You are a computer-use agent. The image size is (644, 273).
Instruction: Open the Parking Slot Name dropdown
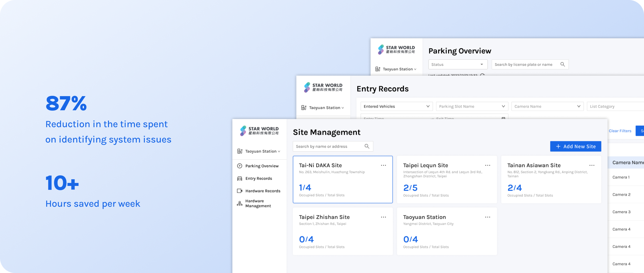(x=472, y=106)
